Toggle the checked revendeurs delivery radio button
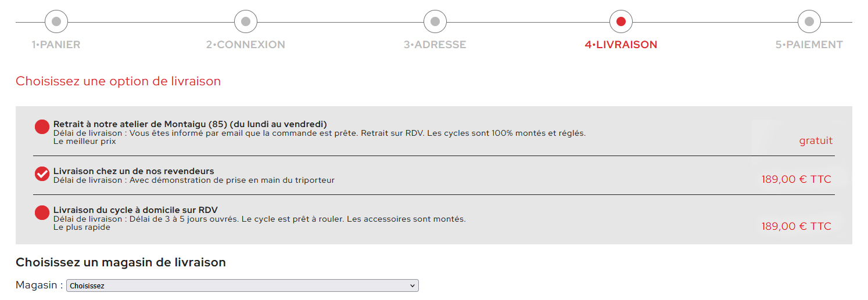Image resolution: width=868 pixels, height=300 pixels. coord(42,174)
